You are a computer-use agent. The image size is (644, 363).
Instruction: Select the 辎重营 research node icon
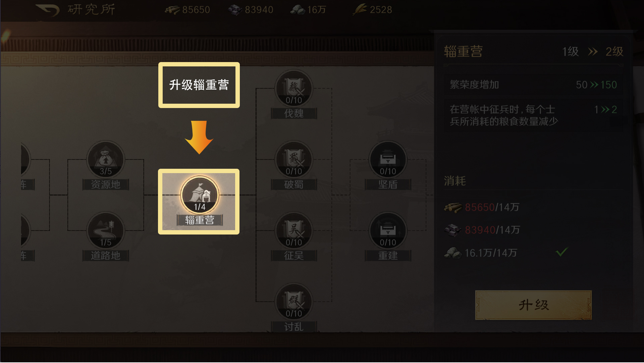[x=200, y=195]
